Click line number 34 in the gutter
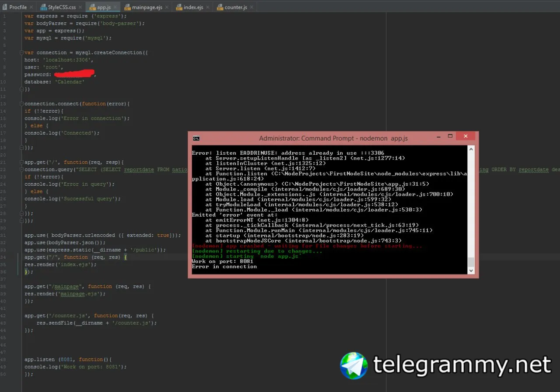Viewport: 560px width, 392px height. click(3, 257)
